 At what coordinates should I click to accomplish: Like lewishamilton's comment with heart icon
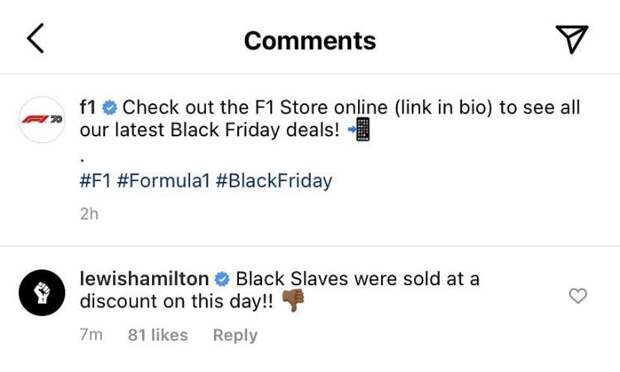click(578, 296)
